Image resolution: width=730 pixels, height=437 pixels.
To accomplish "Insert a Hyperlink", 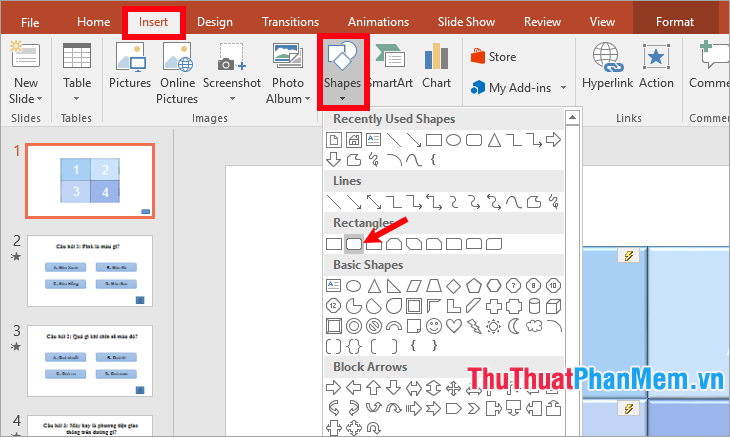I will pyautogui.click(x=607, y=65).
